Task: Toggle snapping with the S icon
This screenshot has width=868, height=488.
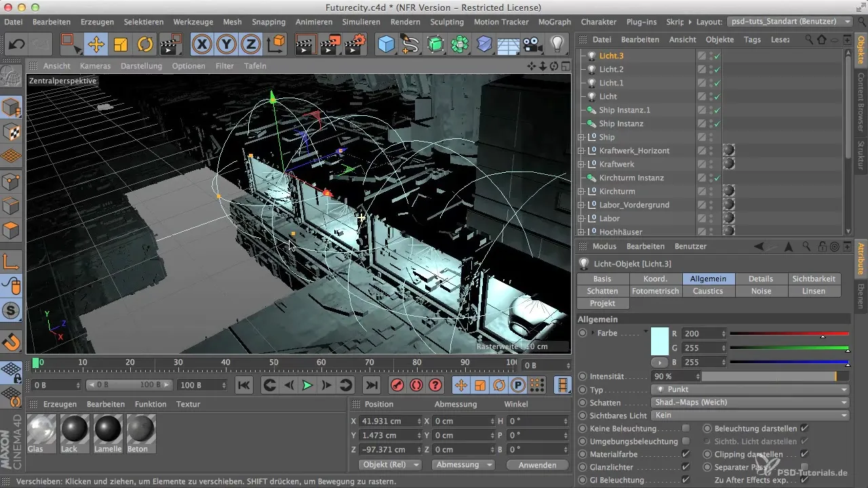Action: tap(12, 311)
